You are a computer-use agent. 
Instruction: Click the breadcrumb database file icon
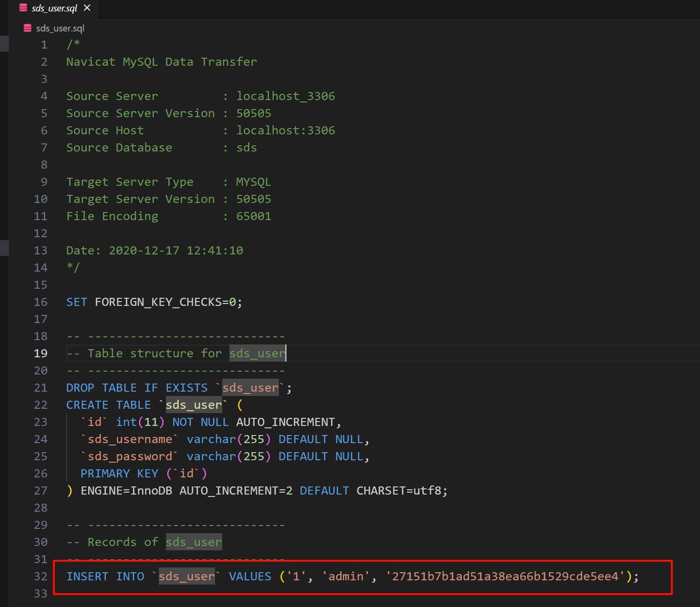click(x=28, y=28)
